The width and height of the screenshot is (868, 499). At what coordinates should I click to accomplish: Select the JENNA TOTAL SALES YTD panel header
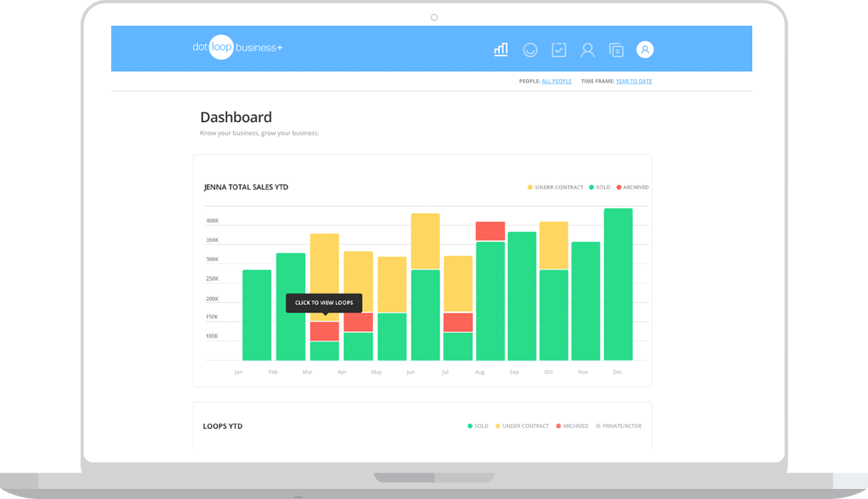tap(246, 187)
